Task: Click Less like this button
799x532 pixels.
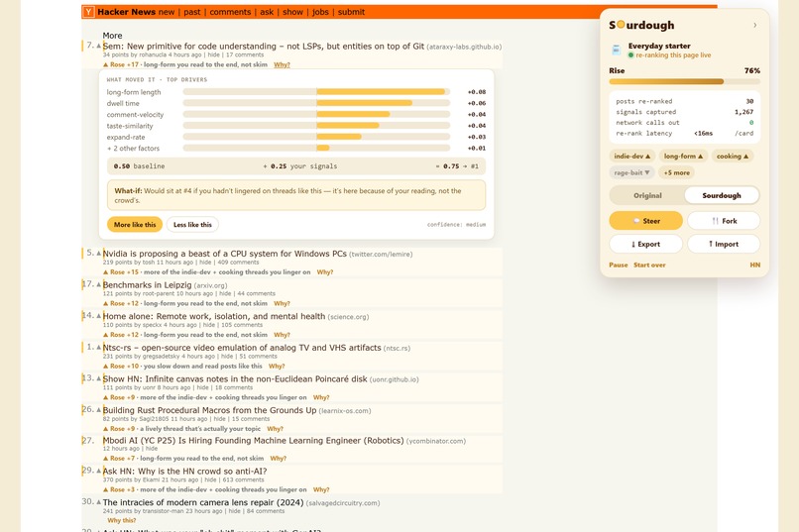Action: coord(192,225)
